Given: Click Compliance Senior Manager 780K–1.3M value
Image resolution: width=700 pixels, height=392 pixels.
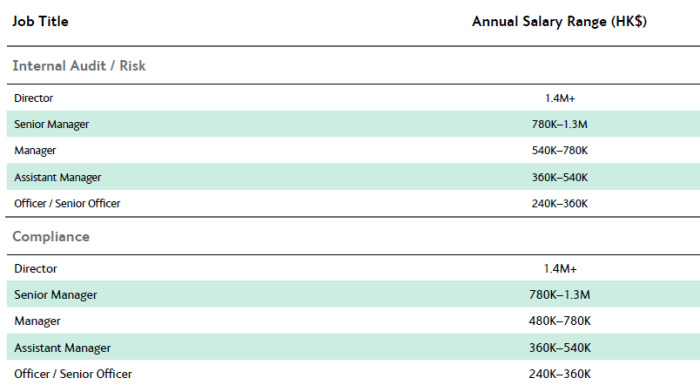Looking at the screenshot, I should pyautogui.click(x=560, y=295).
